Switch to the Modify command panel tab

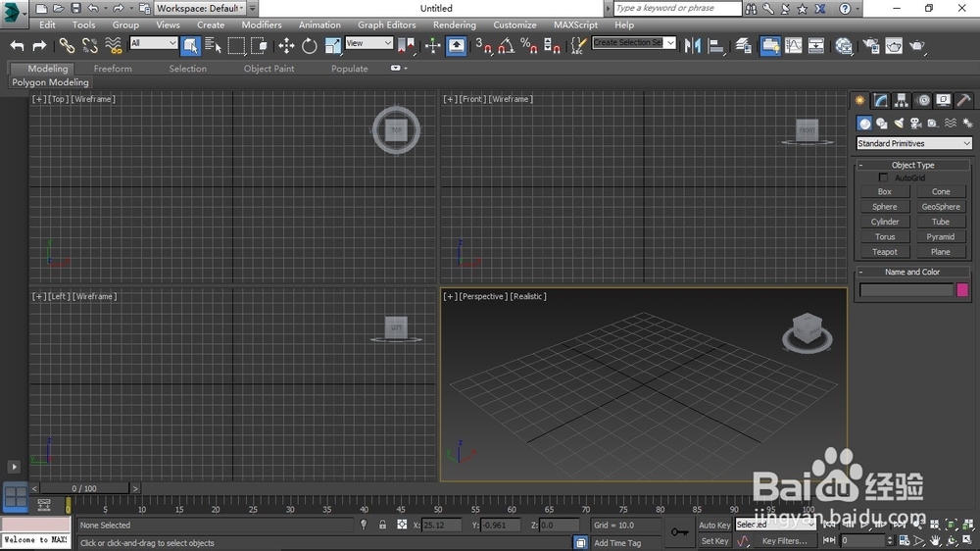881,100
